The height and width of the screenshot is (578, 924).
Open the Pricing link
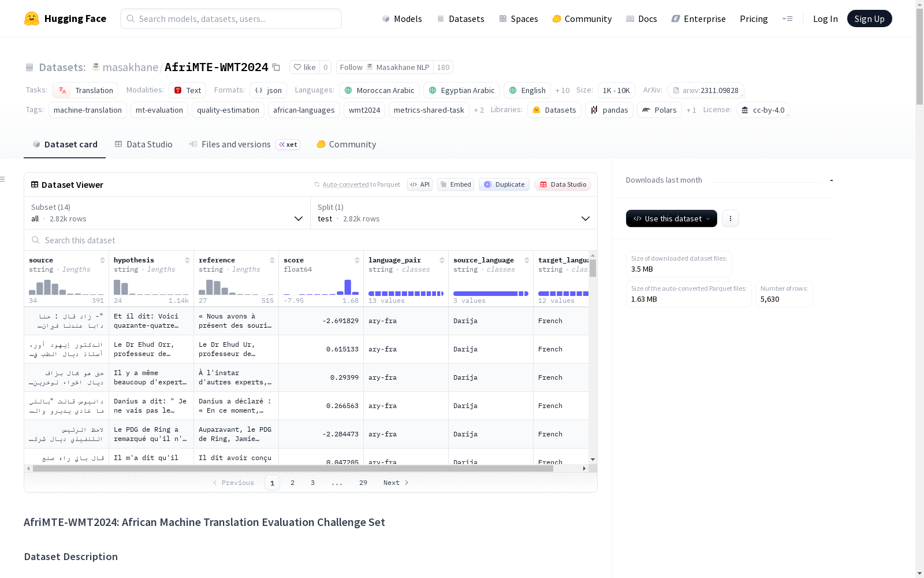click(x=754, y=18)
